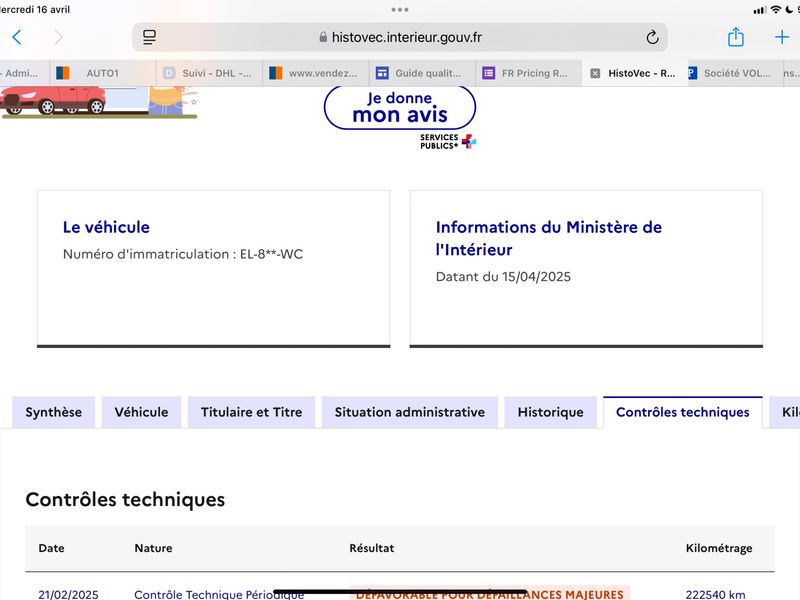Click the Date column header
This screenshot has height=600, width=800.
click(x=52, y=548)
